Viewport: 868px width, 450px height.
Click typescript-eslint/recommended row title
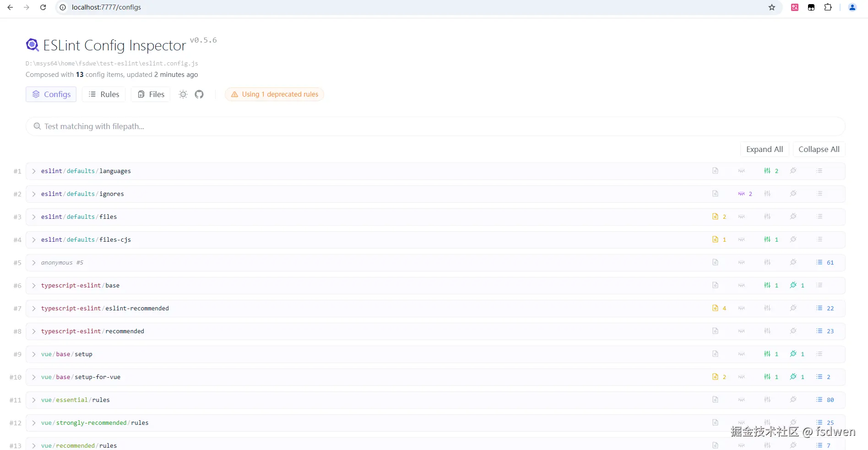[92, 331]
